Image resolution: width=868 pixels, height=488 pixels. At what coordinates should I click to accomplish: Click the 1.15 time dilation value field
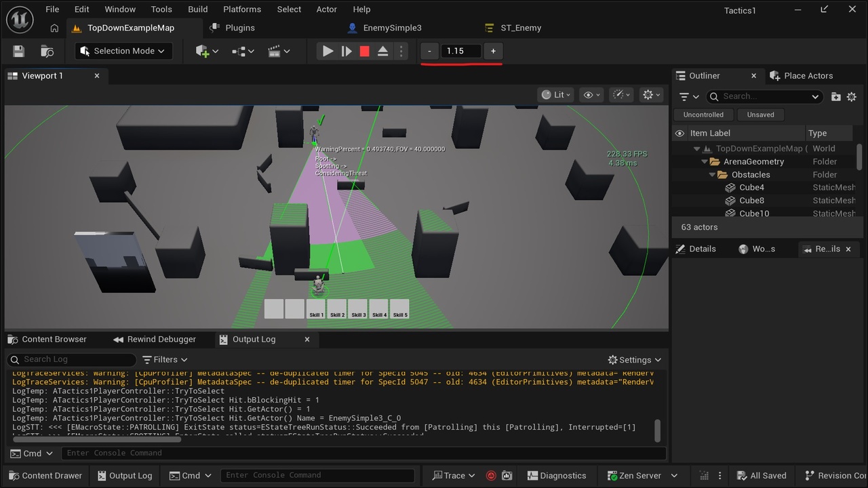point(461,51)
